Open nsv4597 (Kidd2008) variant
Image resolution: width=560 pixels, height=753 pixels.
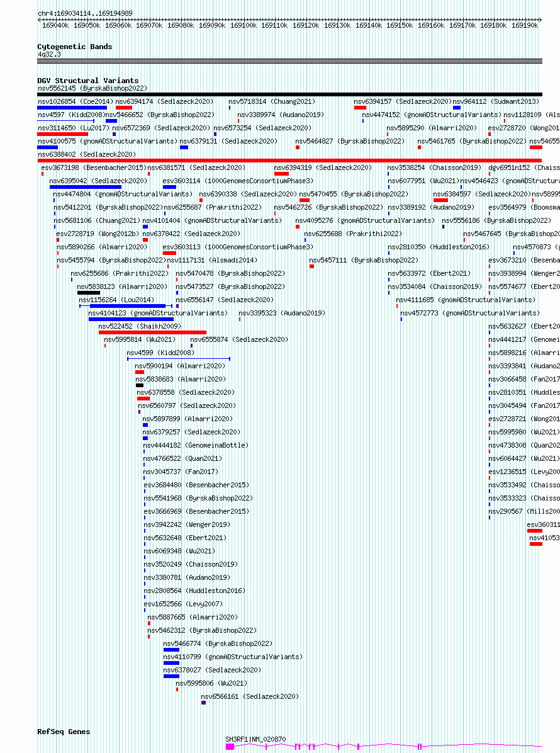[71, 115]
